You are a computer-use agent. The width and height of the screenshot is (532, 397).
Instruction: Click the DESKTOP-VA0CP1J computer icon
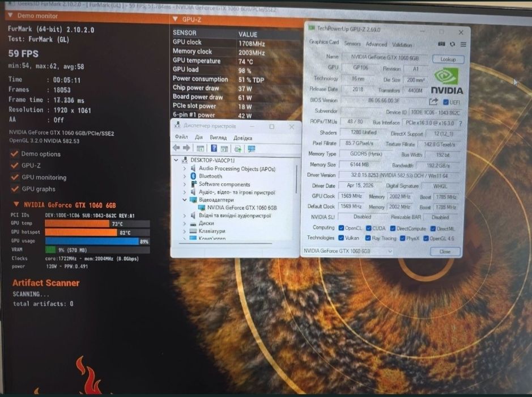point(185,160)
